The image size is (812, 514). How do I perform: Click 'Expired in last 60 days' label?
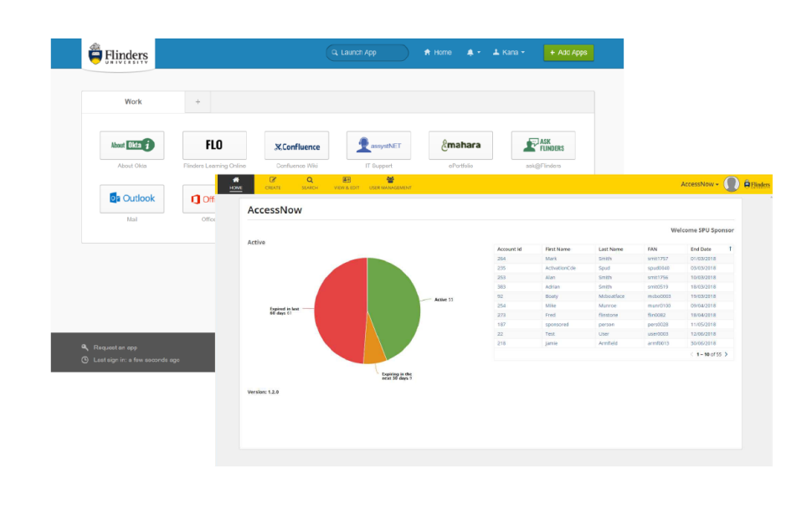pos(285,311)
